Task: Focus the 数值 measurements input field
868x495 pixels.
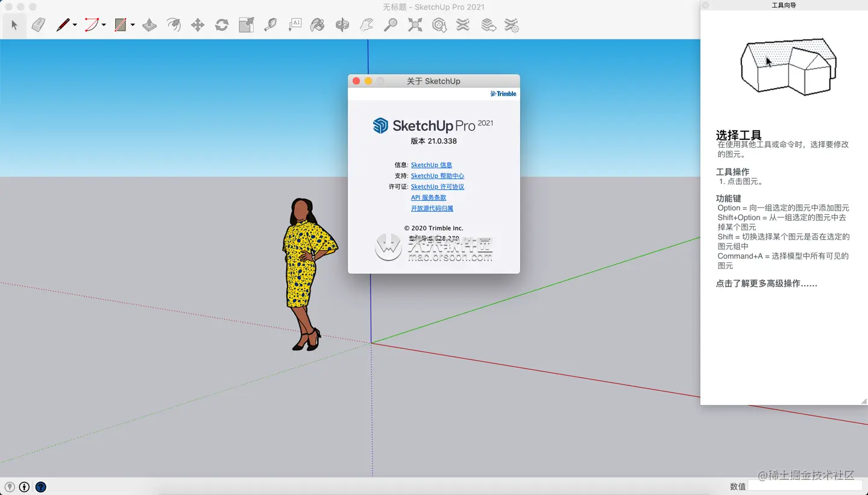Action: (x=805, y=487)
